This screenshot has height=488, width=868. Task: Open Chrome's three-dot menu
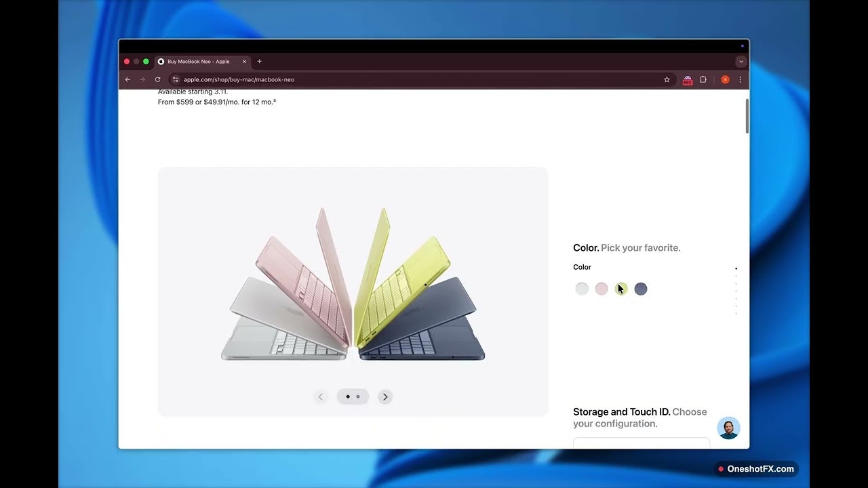coord(740,79)
